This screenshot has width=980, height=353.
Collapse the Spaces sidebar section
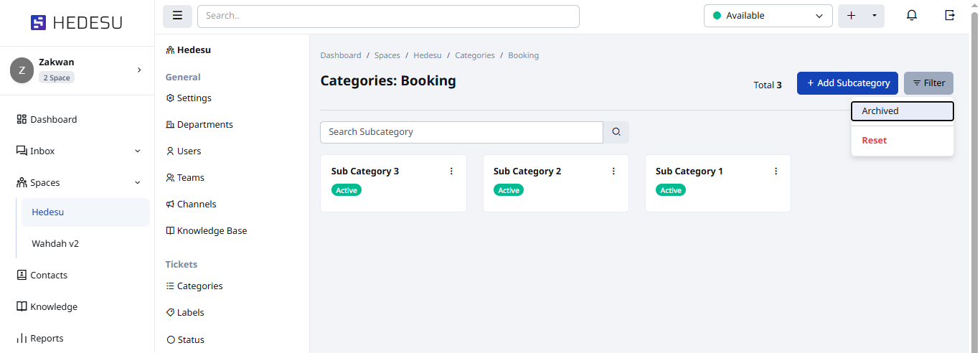click(x=137, y=183)
